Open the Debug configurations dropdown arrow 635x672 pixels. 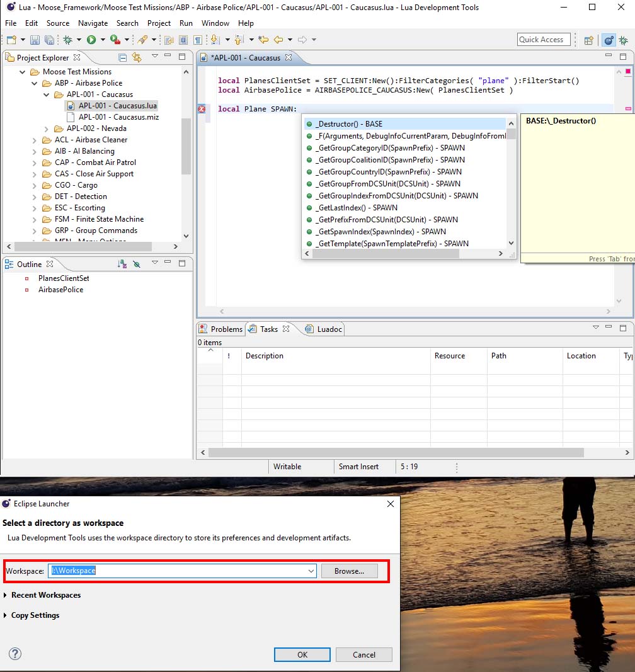(79, 40)
